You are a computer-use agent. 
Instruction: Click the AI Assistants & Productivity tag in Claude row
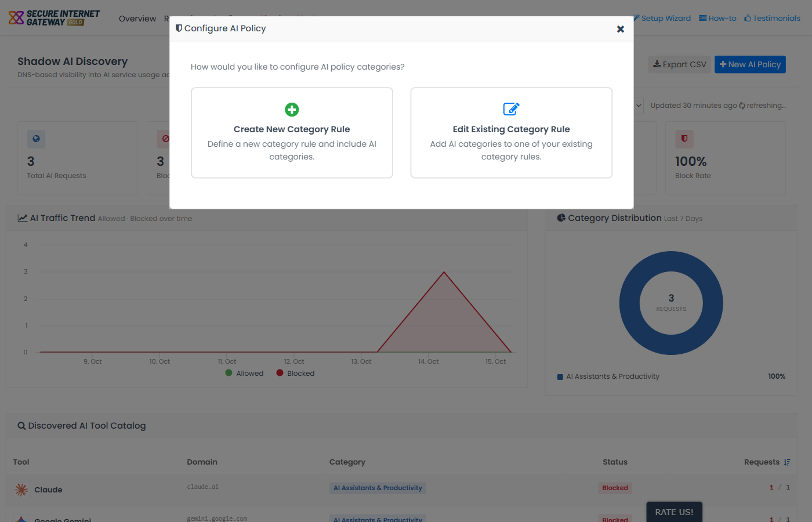pos(378,488)
